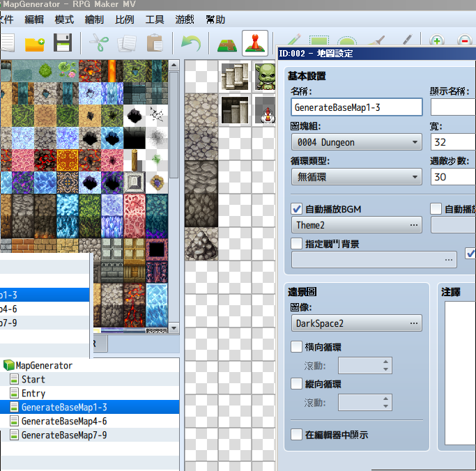Select the Shadow Pen tool

[x=407, y=40]
